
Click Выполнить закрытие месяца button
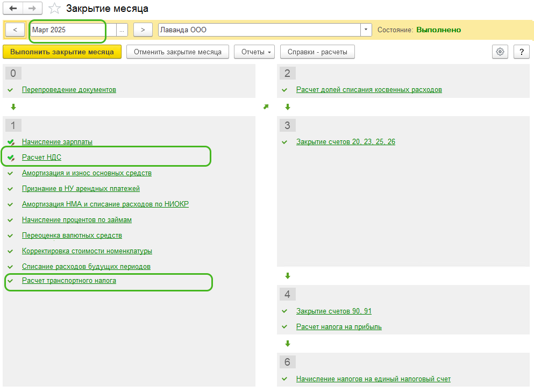click(62, 52)
